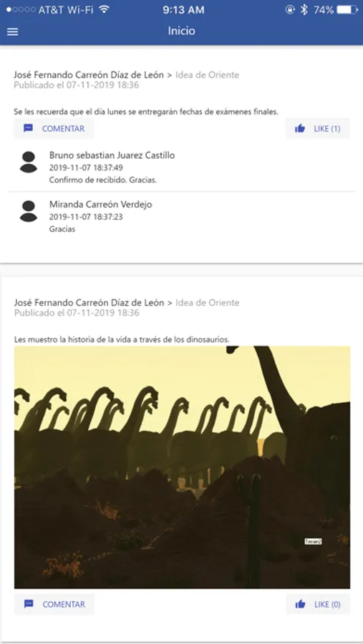Click the thumbs-up icon under dinosaur image
The height and width of the screenshot is (644, 363).
301,604
